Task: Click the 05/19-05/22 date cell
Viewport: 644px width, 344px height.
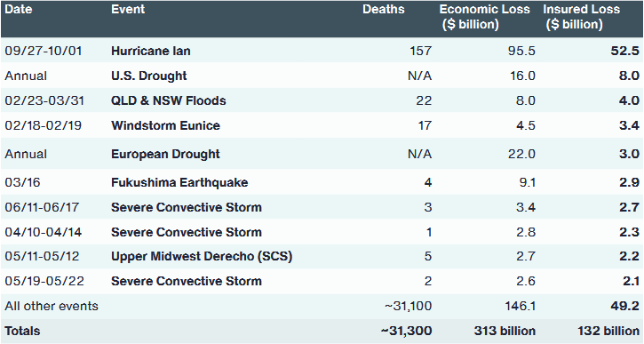Action: (44, 281)
